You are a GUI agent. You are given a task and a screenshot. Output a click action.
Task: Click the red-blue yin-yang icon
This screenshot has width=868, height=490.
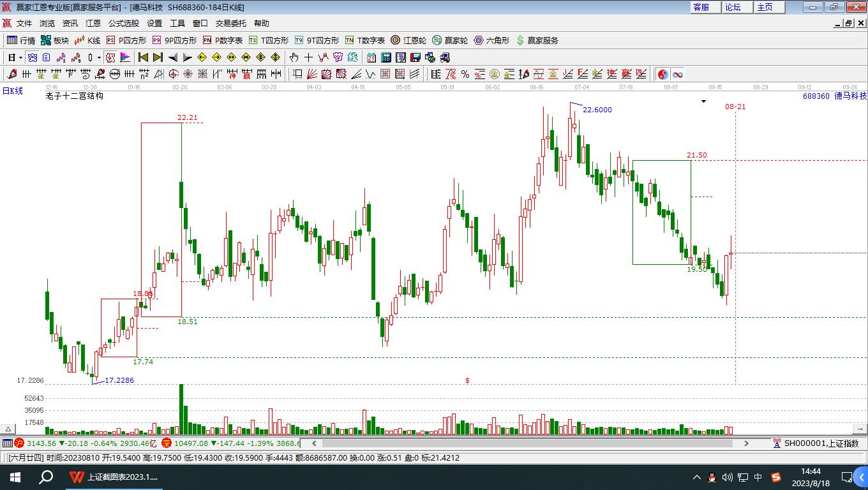click(663, 74)
